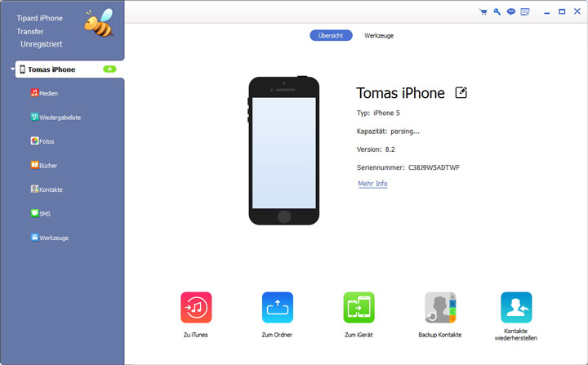Open the menu icon in title bar
588x365 pixels.
point(525,12)
